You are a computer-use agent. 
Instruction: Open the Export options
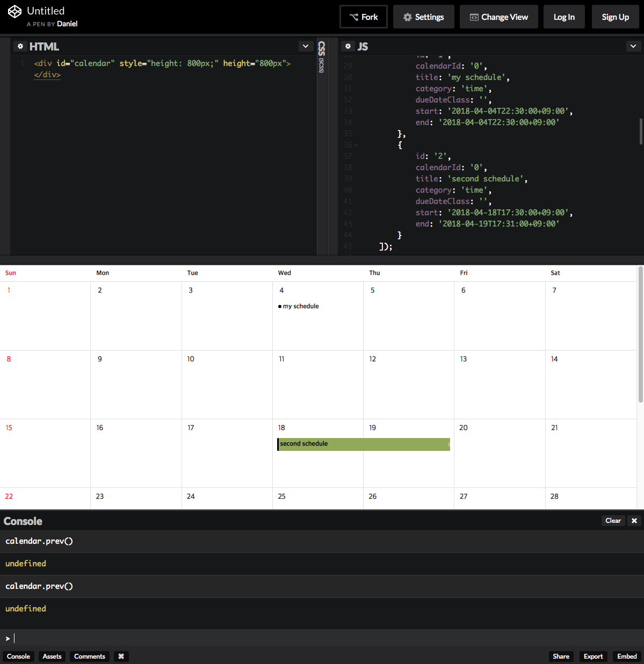coord(593,656)
